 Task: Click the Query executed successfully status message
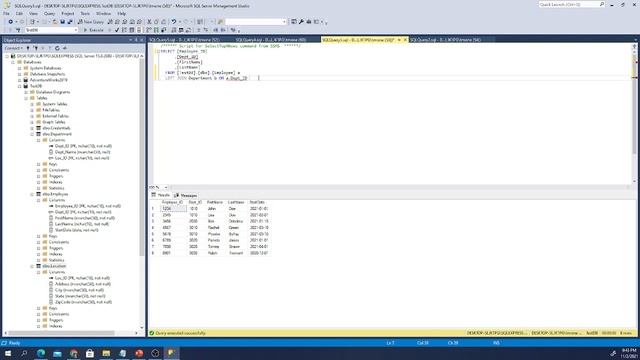click(180, 333)
